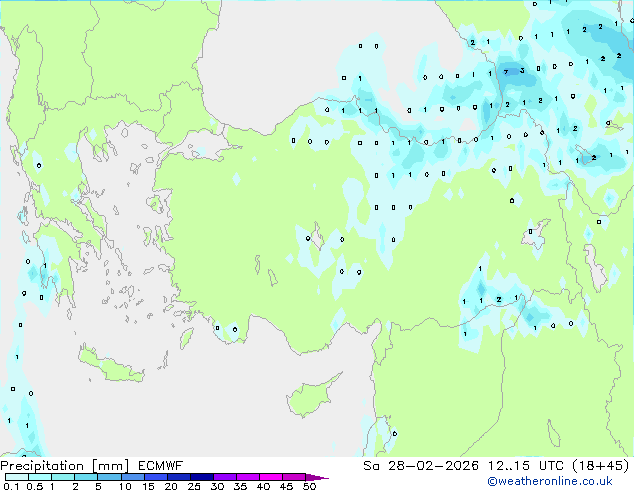Click the 0.5–1 mm legend color swatch
This screenshot has height=490, width=634.
pyautogui.click(x=40, y=477)
